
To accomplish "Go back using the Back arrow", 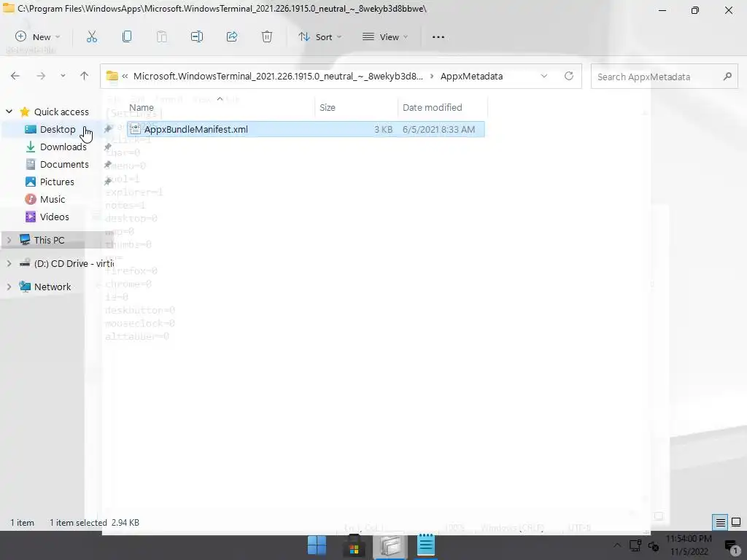I will [x=15, y=76].
